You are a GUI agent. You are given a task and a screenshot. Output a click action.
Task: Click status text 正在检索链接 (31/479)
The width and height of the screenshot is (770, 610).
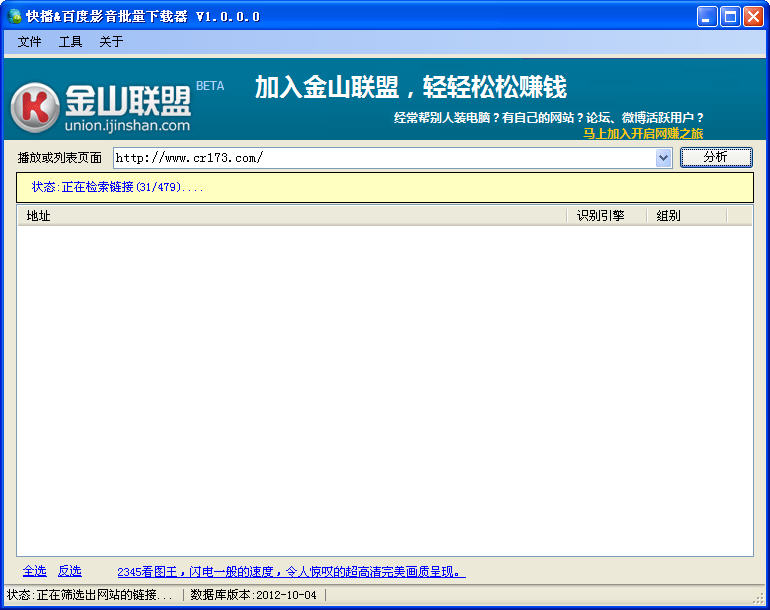click(118, 187)
